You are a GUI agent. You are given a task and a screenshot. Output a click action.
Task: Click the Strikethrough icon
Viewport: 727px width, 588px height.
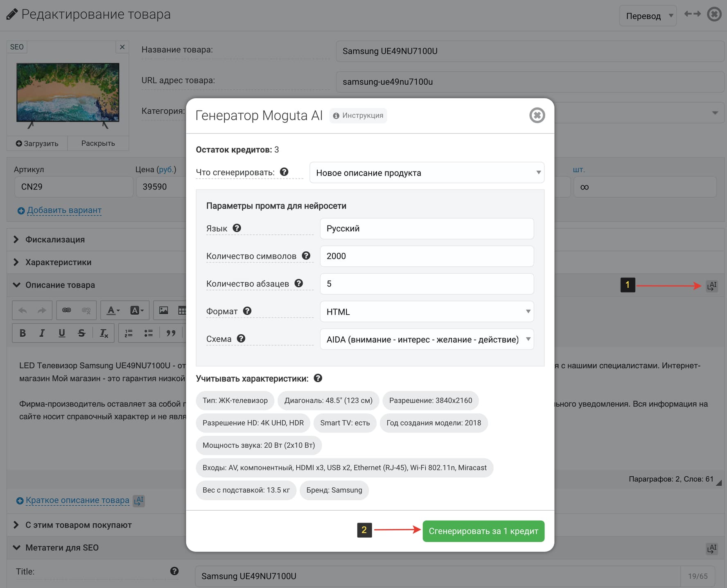[81, 333]
